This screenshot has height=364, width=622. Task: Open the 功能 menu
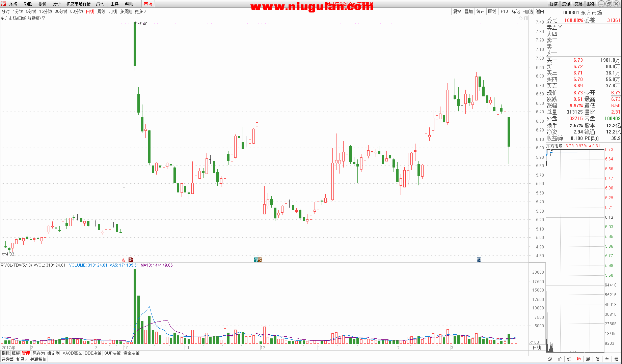click(28, 4)
